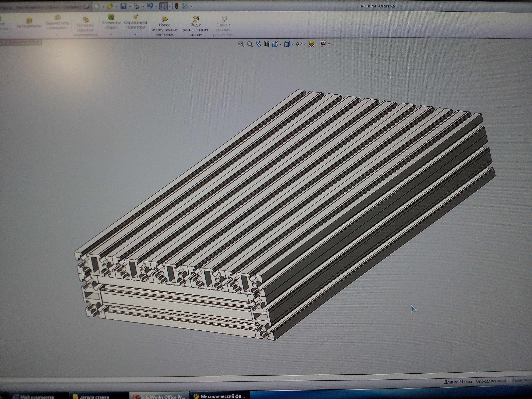Click Вид с разнесенными частями button
Viewport: 532px width, 399px height.
(196, 26)
